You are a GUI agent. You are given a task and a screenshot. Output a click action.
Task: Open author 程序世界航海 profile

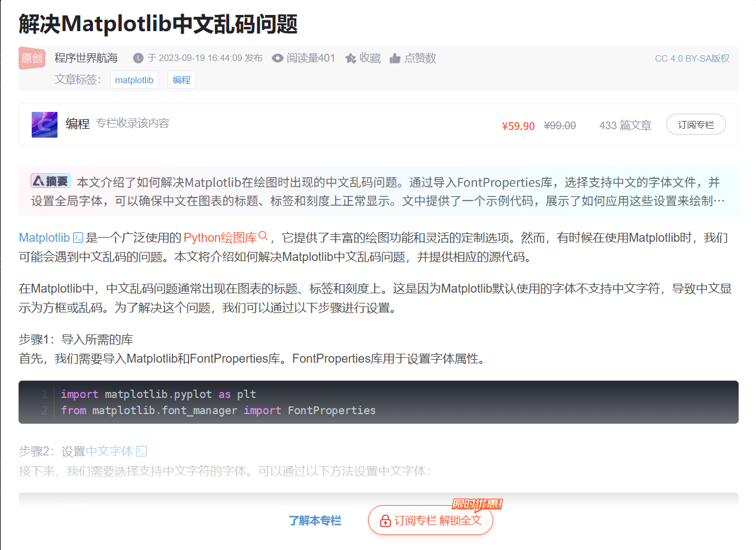tap(86, 58)
